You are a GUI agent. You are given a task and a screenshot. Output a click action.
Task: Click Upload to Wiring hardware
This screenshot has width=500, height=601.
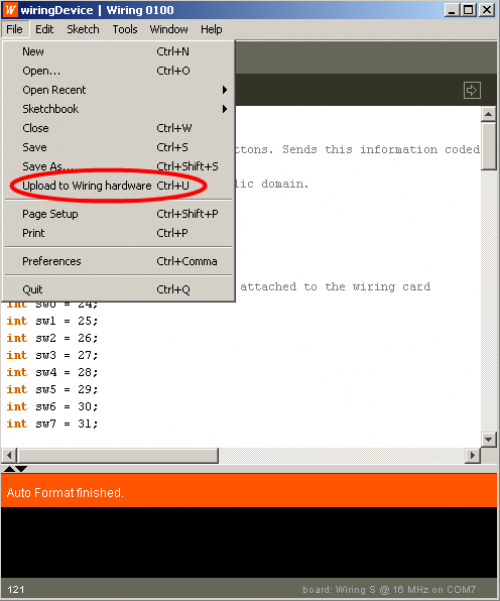pos(119,186)
